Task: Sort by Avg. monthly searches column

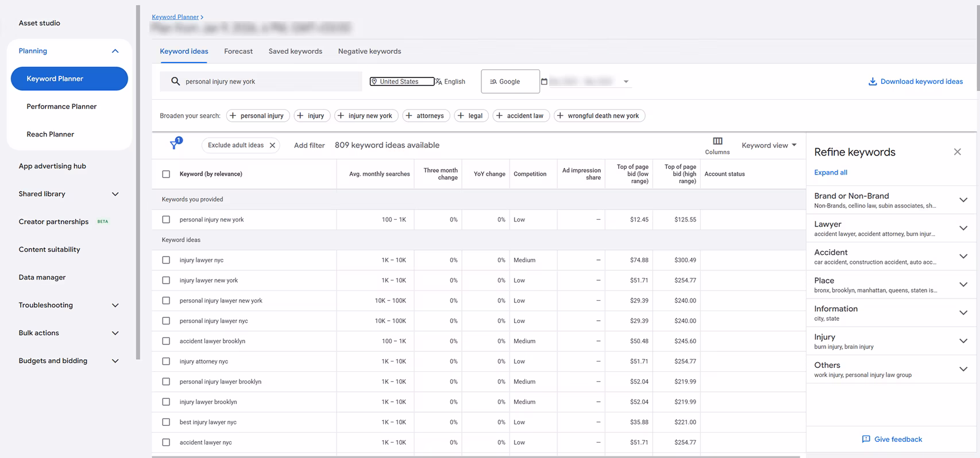Action: pos(380,174)
